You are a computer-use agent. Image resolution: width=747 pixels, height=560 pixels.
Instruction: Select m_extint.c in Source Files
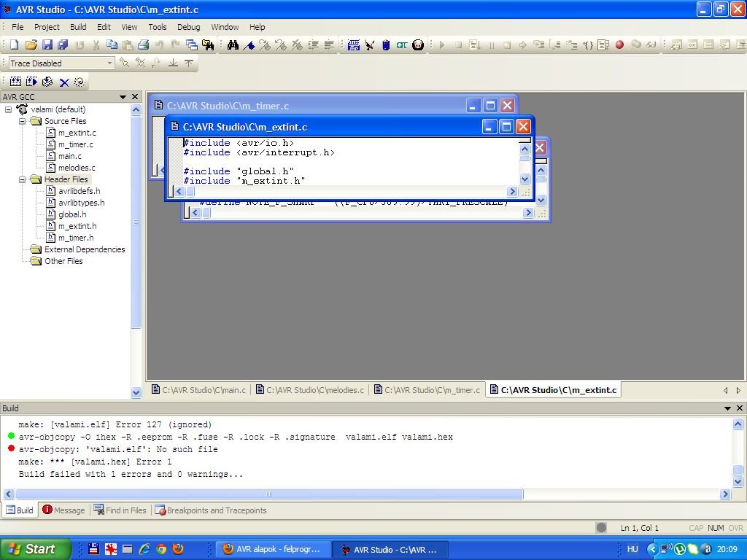point(71,133)
